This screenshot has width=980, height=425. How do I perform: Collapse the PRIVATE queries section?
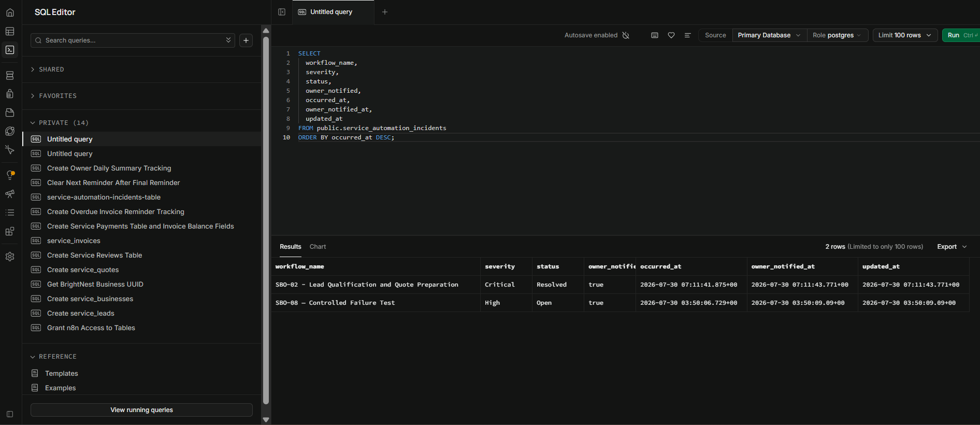coord(59,123)
